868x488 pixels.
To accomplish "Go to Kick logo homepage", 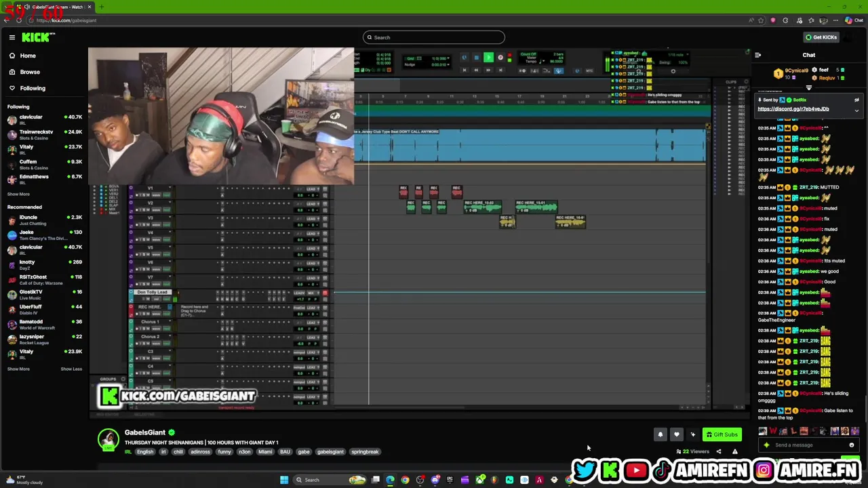I will (38, 37).
